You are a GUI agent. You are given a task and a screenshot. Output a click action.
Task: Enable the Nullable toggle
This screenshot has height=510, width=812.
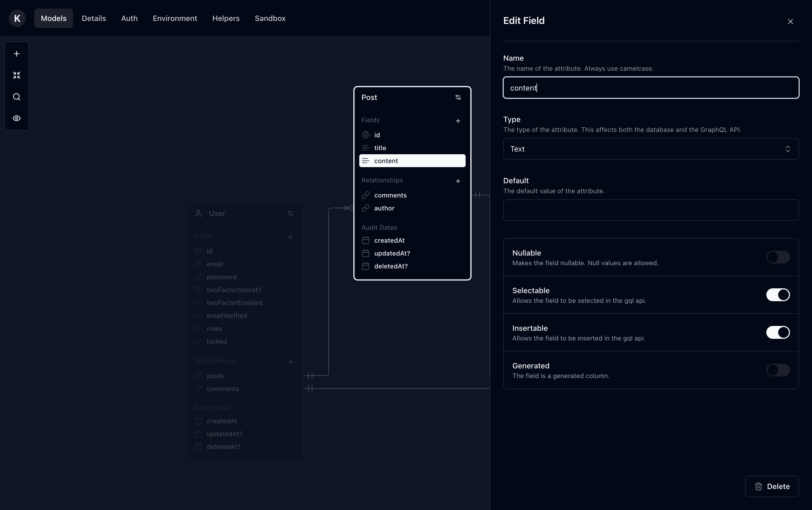click(x=778, y=257)
